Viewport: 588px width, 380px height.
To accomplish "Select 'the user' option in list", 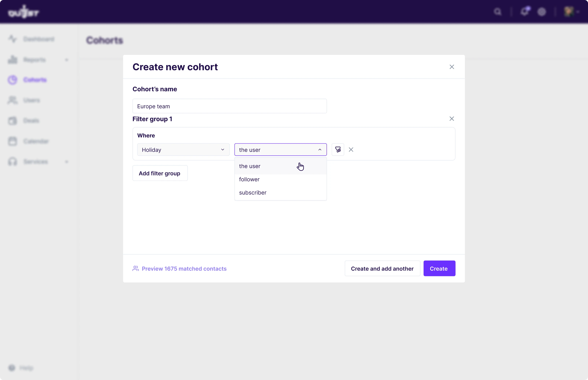I will pyautogui.click(x=250, y=166).
